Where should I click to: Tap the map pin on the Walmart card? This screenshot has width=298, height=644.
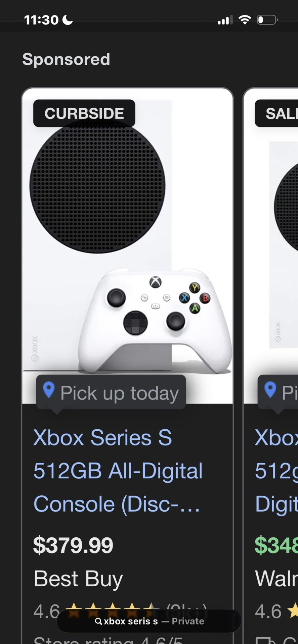270,390
